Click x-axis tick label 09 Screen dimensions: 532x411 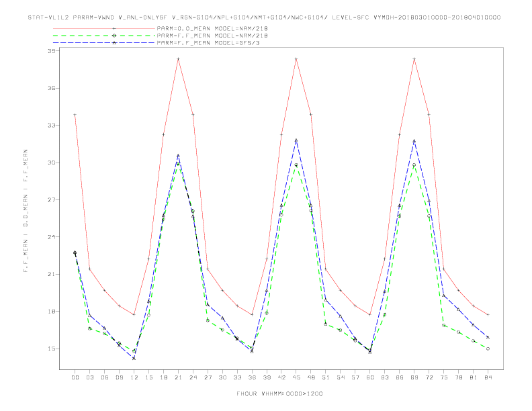120,377
